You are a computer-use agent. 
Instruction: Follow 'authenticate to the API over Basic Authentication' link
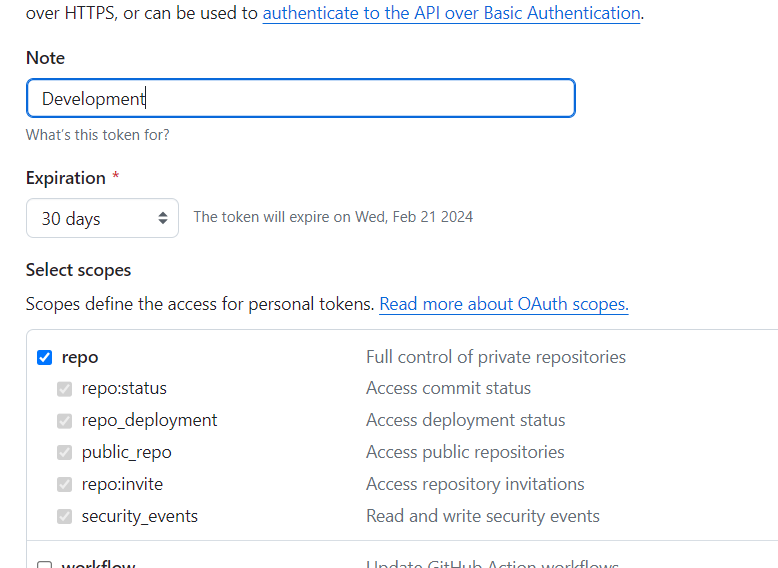pos(451,13)
